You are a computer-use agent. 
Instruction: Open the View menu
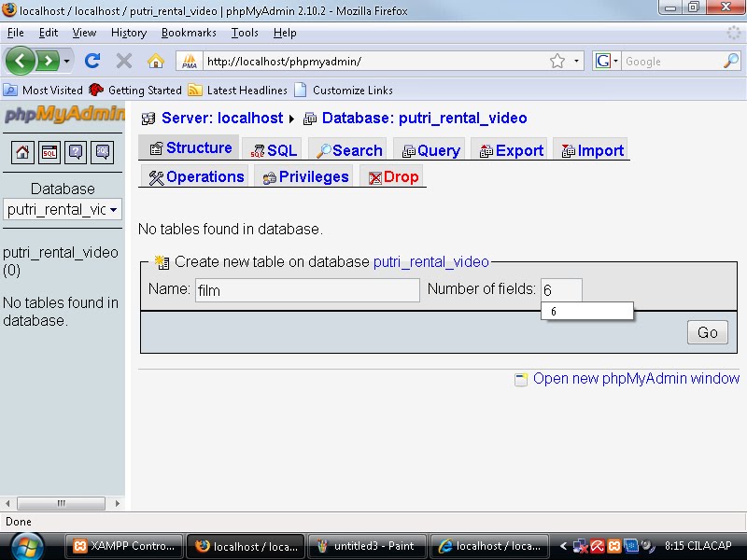(x=84, y=33)
